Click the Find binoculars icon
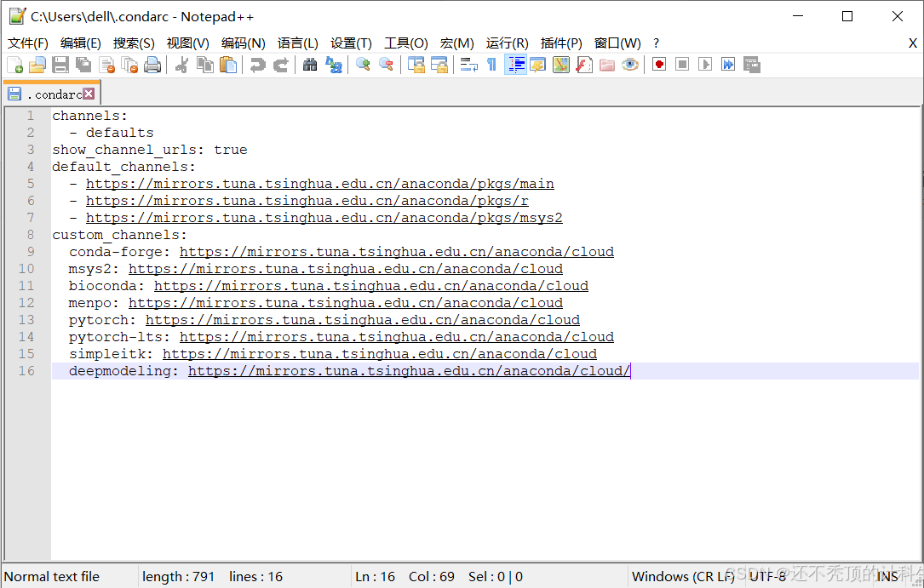Viewport: 924px width, 588px height. click(311, 65)
